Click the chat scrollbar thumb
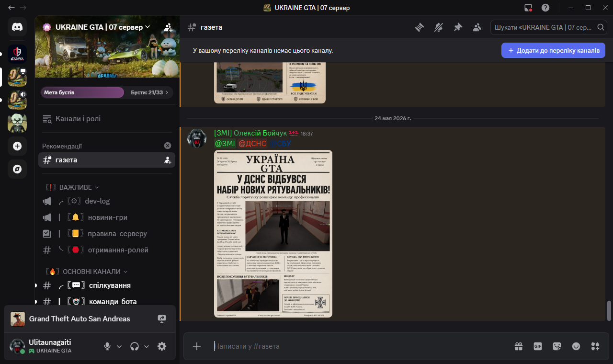 click(x=609, y=310)
